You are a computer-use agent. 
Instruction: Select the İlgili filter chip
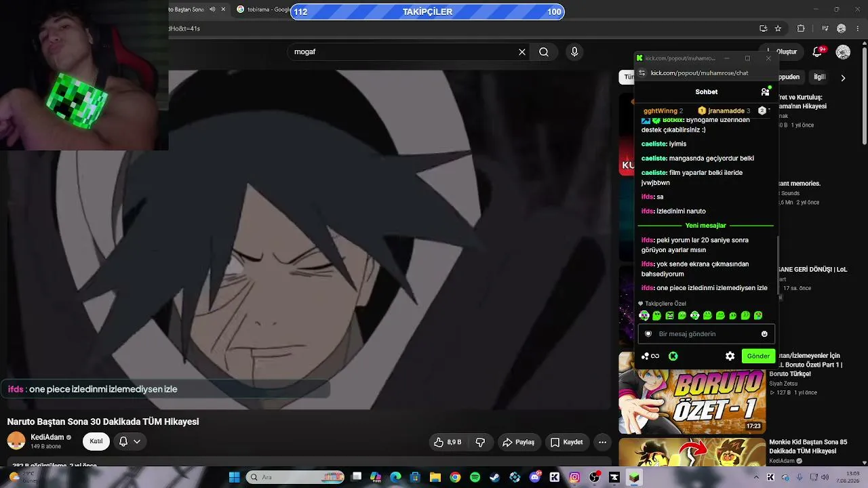coord(820,77)
